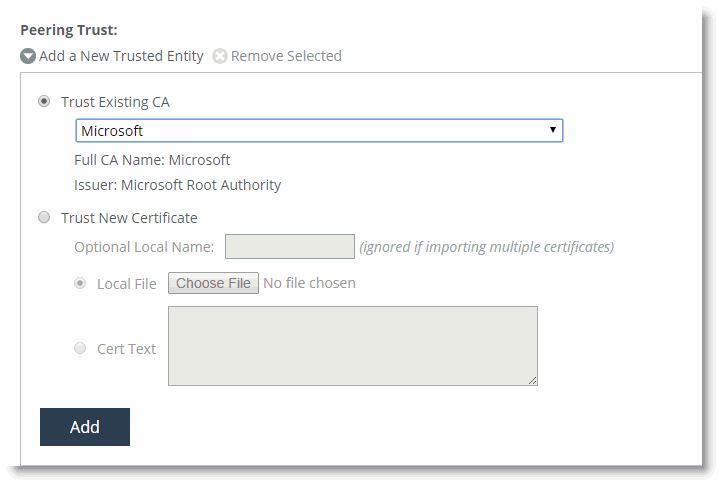This screenshot has width=718, height=482.
Task: Click the dropdown arrow of the CA selector
Action: pyautogui.click(x=553, y=130)
